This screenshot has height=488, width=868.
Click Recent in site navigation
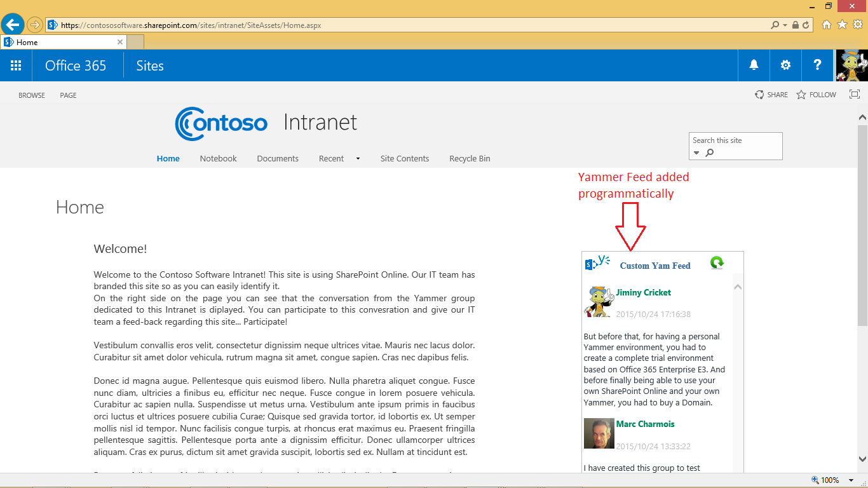tap(331, 158)
